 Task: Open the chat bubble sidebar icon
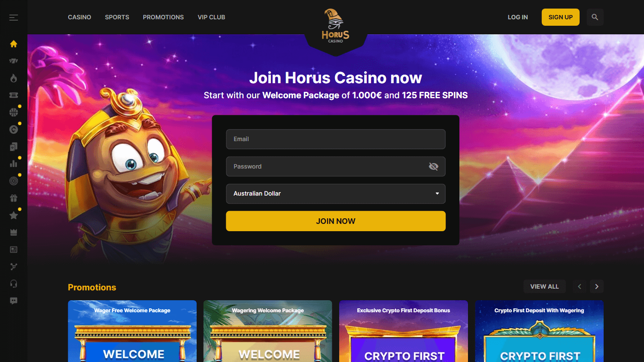pyautogui.click(x=14, y=301)
